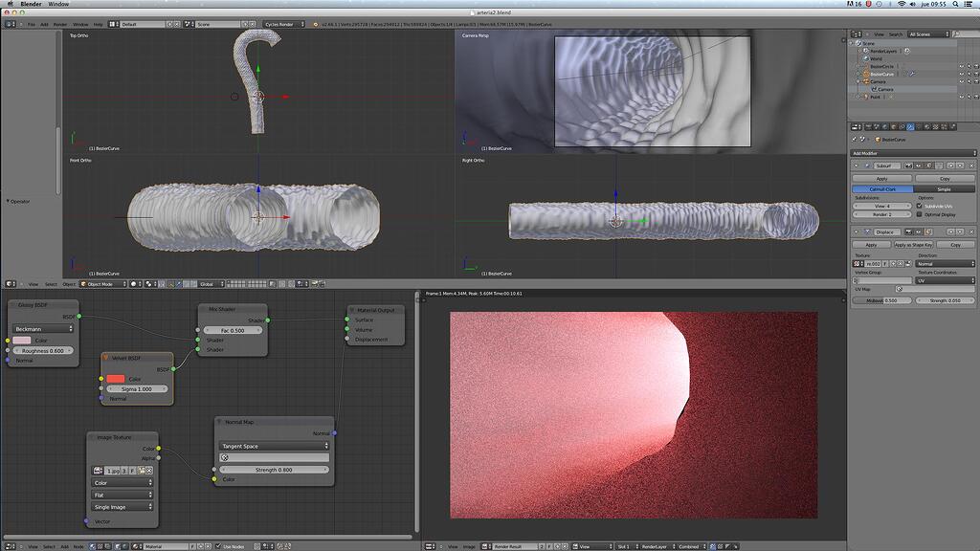980x551 pixels.
Task: Open Image Texture Flat projection dropdown
Action: [122, 496]
